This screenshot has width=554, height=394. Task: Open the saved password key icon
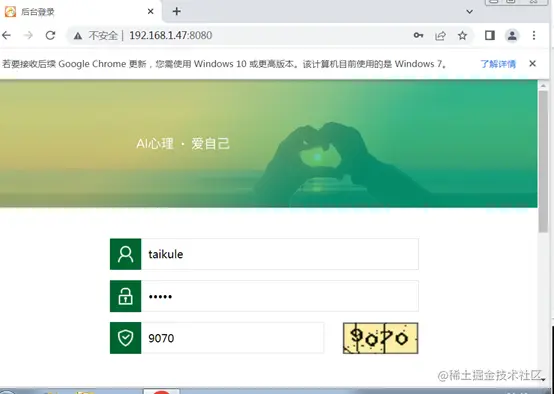click(418, 35)
